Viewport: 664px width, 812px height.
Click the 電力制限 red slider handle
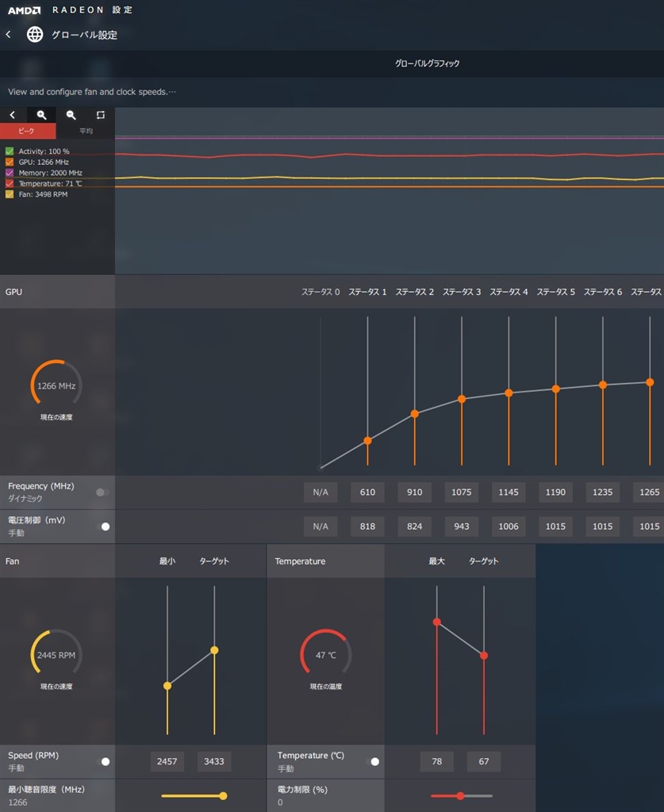click(x=460, y=796)
